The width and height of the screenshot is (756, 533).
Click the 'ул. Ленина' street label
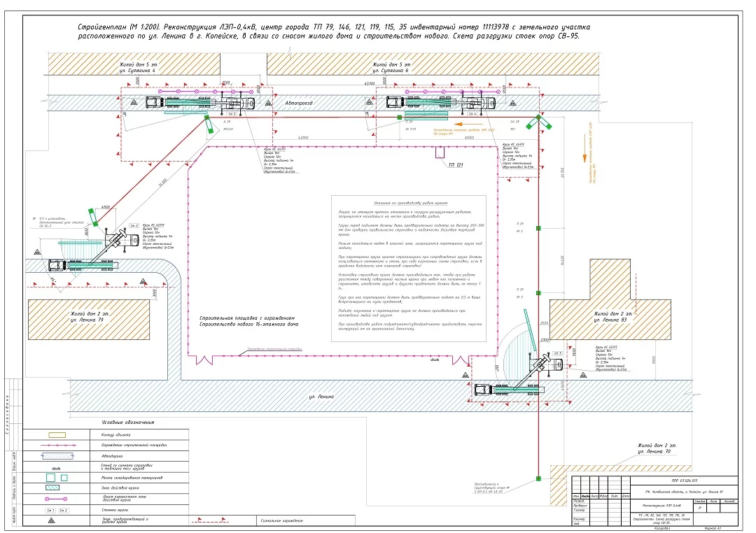pos(323,397)
